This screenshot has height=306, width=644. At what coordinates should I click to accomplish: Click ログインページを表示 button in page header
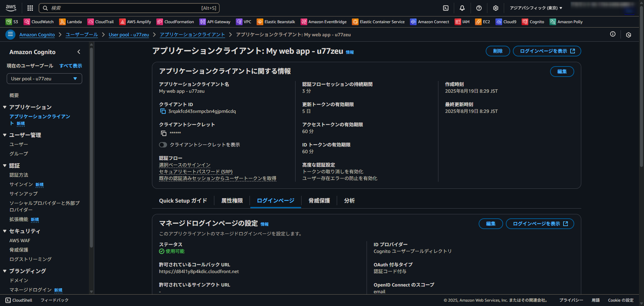click(x=547, y=51)
